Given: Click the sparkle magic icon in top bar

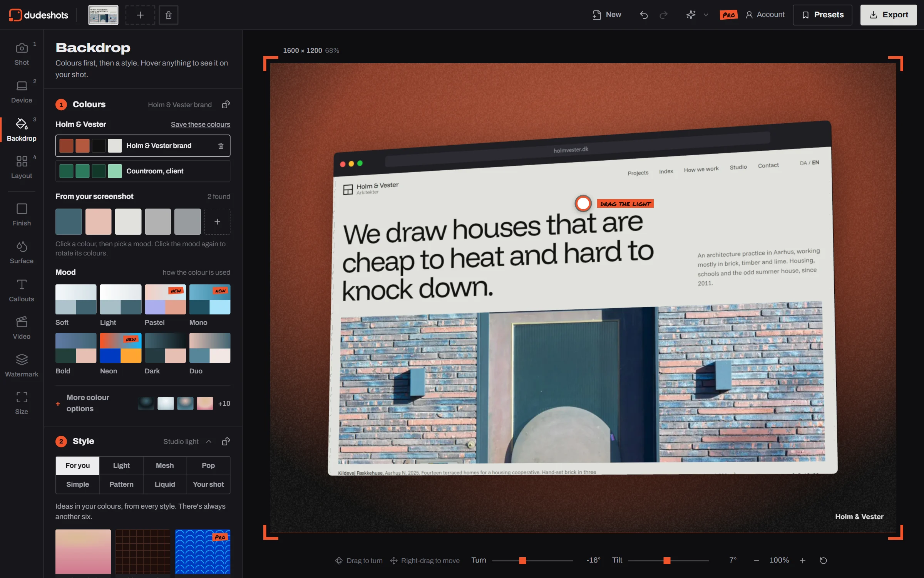Looking at the screenshot, I should pyautogui.click(x=691, y=15).
